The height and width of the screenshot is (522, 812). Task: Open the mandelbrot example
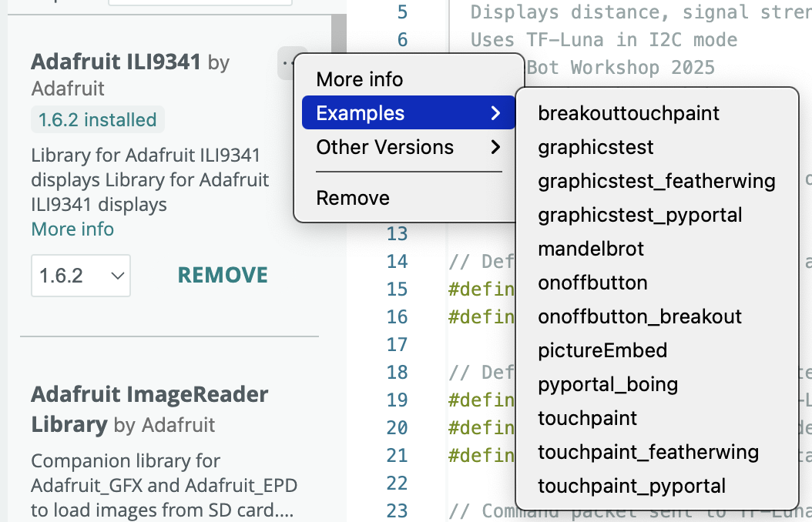(x=591, y=249)
